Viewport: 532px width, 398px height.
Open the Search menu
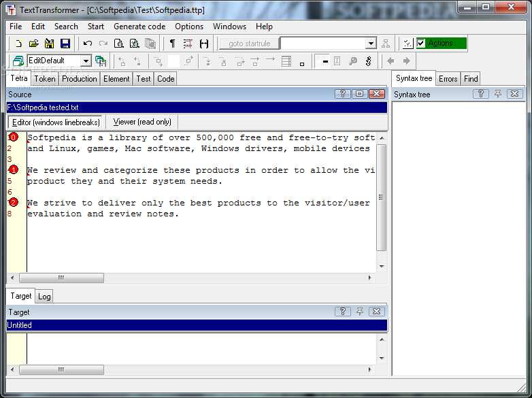[66, 27]
